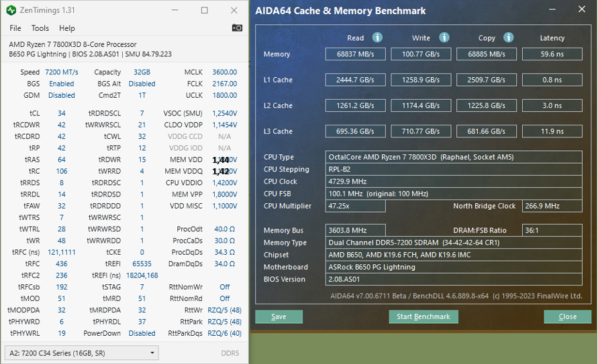Click the ZenTimings app logo icon
598x364 pixels.
point(11,10)
